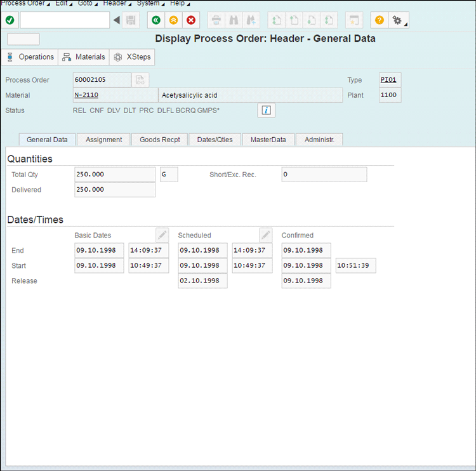Click the green Back arrow icon
This screenshot has height=471, width=476.
[155, 20]
